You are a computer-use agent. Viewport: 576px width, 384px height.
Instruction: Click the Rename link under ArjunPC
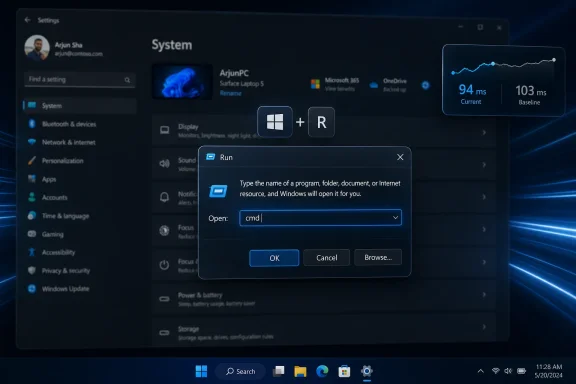coord(231,93)
